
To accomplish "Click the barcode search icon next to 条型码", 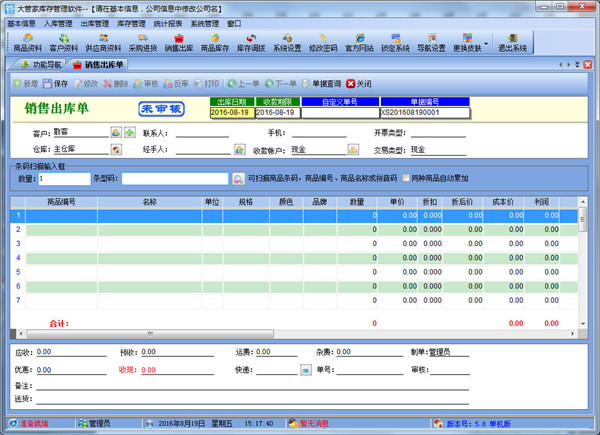I will point(238,179).
